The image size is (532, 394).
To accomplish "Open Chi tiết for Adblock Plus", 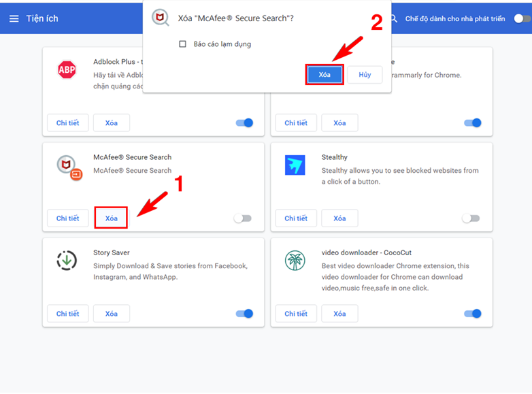I will [68, 123].
